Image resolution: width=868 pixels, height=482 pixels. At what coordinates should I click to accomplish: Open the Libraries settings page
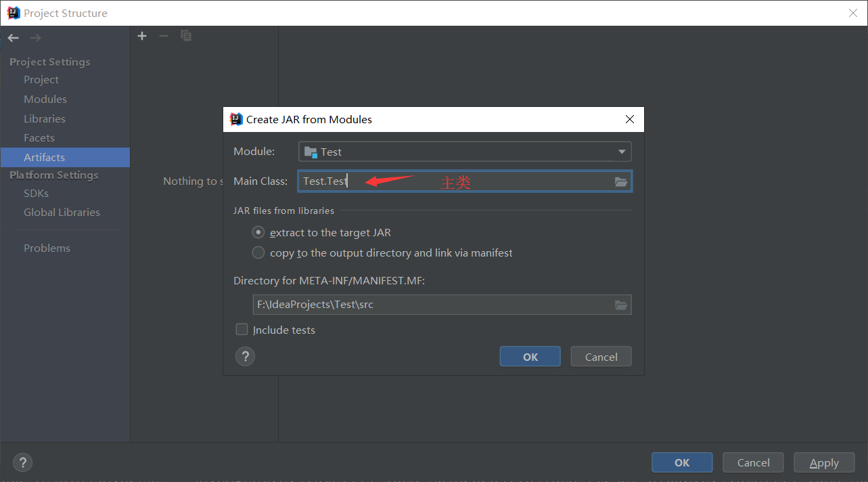tap(45, 118)
